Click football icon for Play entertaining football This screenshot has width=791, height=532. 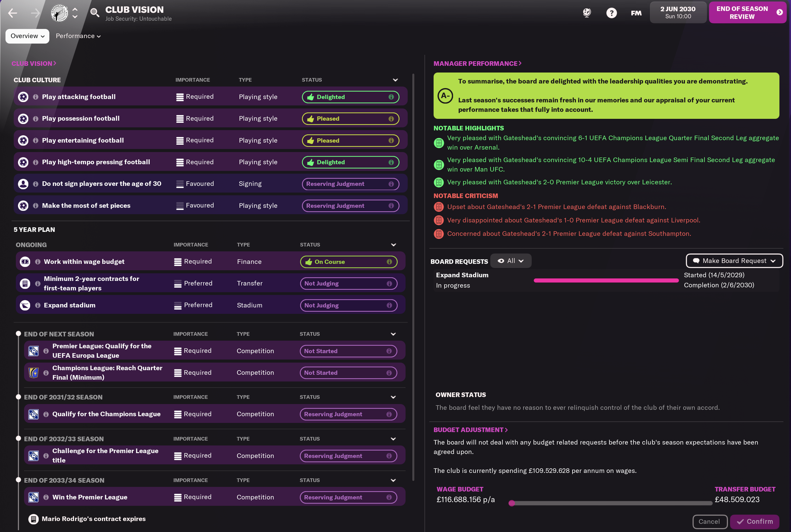[x=23, y=140]
